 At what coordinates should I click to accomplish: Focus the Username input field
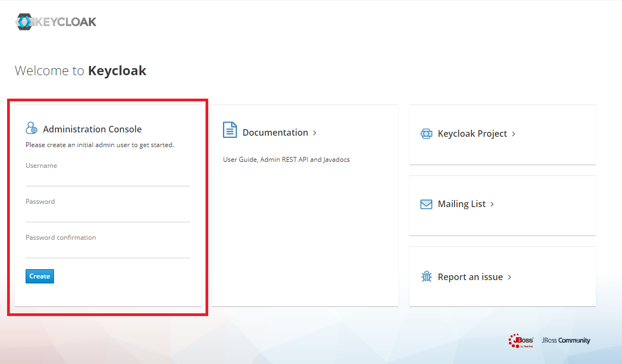108,179
